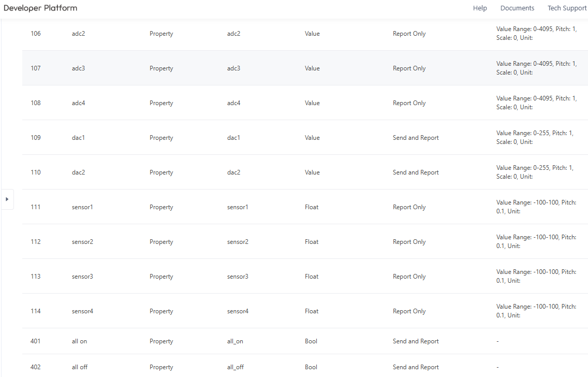Click the all_off identifier cell

(235, 367)
